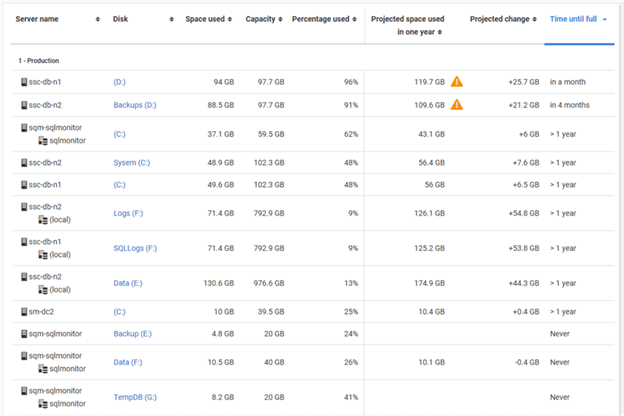Open the TempDB (G:) disk link

135,397
